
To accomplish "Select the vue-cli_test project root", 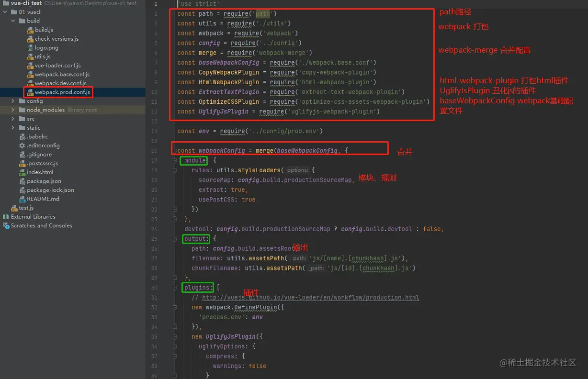I will point(26,3).
